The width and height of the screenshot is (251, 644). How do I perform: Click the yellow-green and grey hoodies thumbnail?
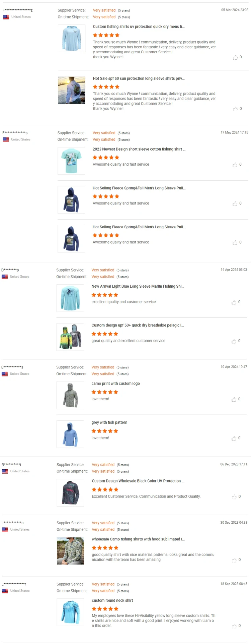(x=70, y=337)
